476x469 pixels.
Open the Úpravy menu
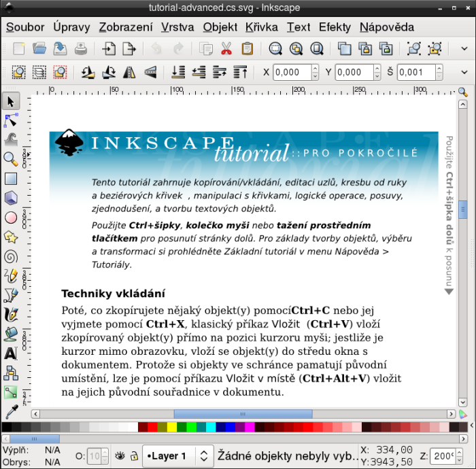(x=71, y=27)
